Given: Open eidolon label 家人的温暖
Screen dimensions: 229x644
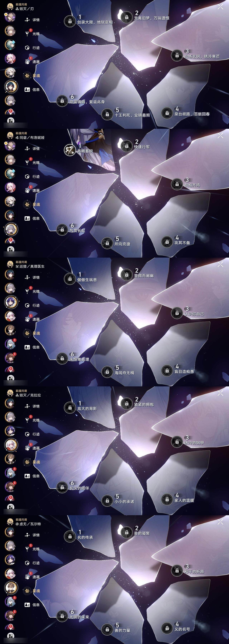Looking at the screenshot, I should click(x=184, y=500).
